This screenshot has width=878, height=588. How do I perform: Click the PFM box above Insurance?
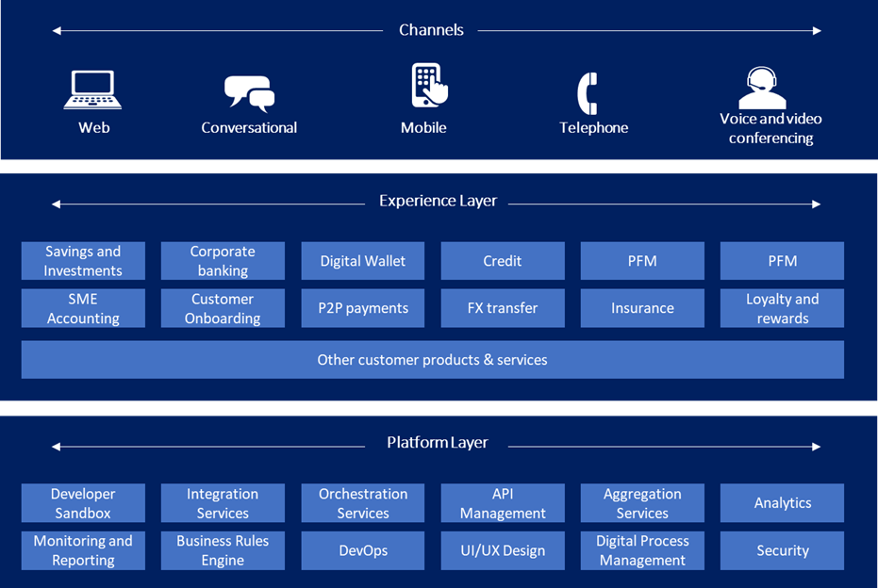point(642,261)
